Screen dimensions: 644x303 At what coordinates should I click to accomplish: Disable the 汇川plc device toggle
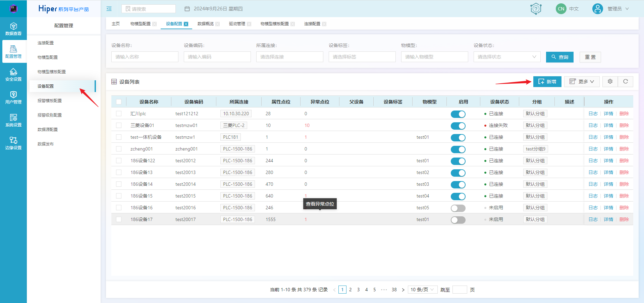(x=458, y=114)
